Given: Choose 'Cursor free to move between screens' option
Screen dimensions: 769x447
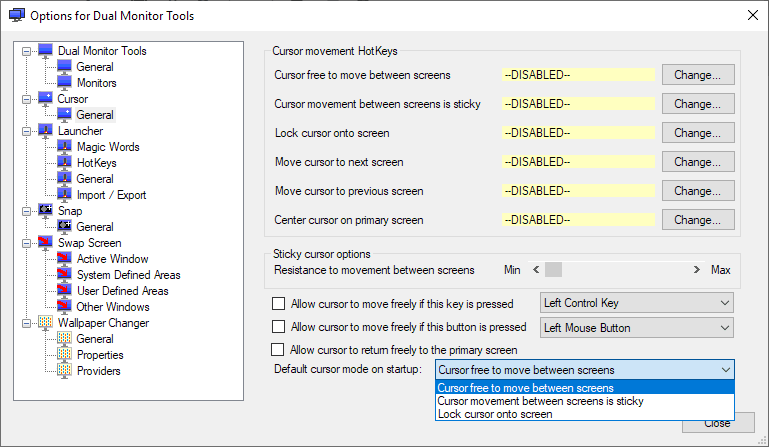Looking at the screenshot, I should click(585, 388).
